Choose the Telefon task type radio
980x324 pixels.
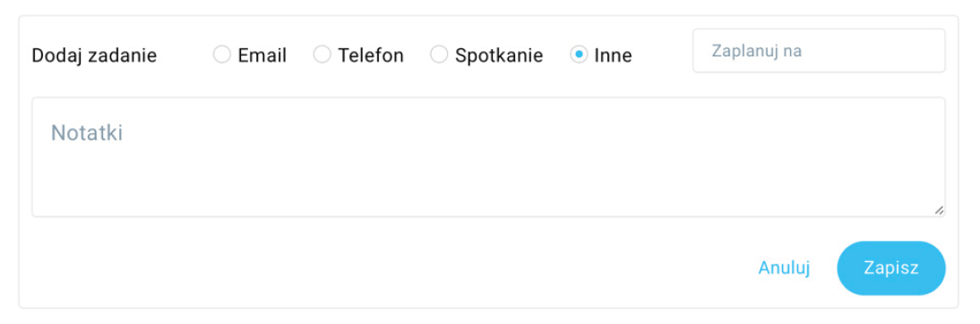(322, 55)
